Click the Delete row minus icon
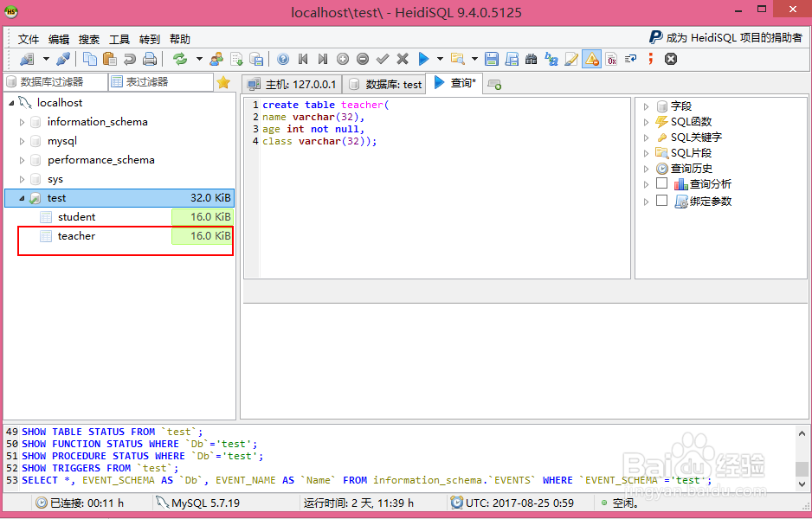Image resolution: width=812 pixels, height=519 pixels. click(363, 59)
